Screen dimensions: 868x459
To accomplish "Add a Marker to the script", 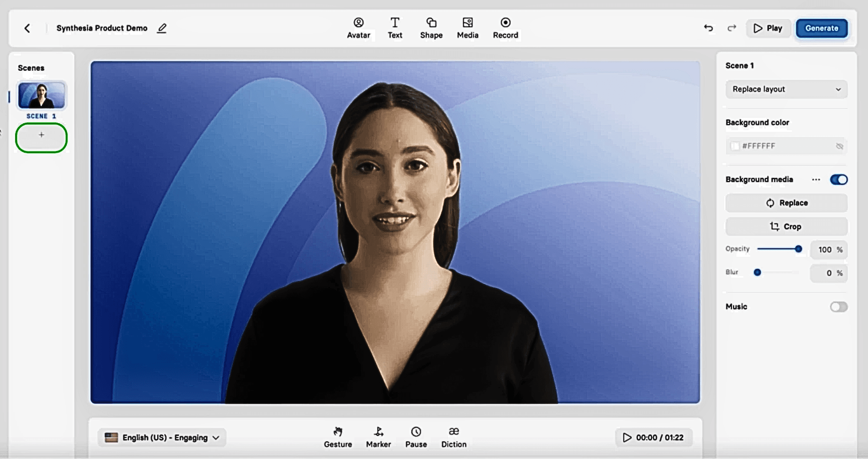I will pos(379,437).
